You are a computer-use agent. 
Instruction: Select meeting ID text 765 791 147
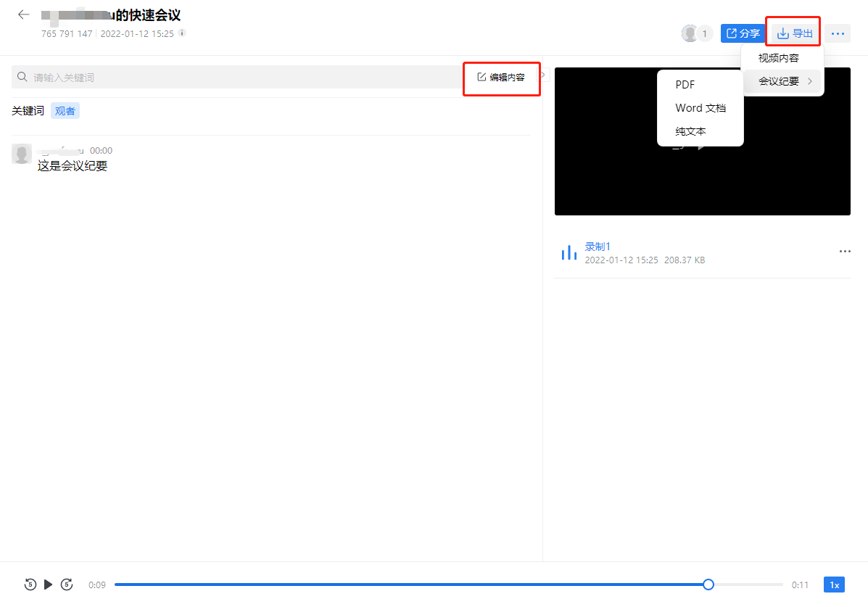pyautogui.click(x=67, y=34)
